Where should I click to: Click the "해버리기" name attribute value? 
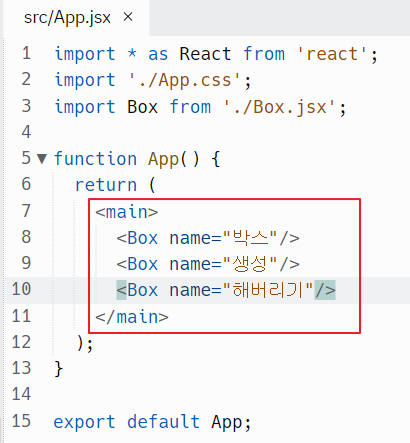(268, 290)
